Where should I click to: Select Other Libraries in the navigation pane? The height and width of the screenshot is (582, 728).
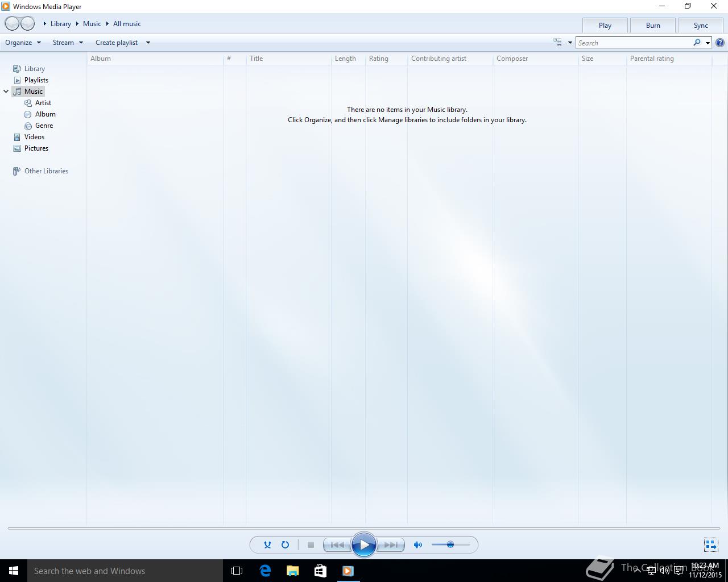coord(40,171)
